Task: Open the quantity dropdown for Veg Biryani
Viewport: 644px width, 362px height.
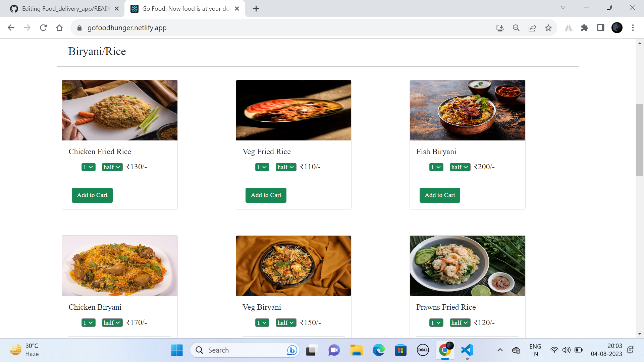Action: coord(262,322)
